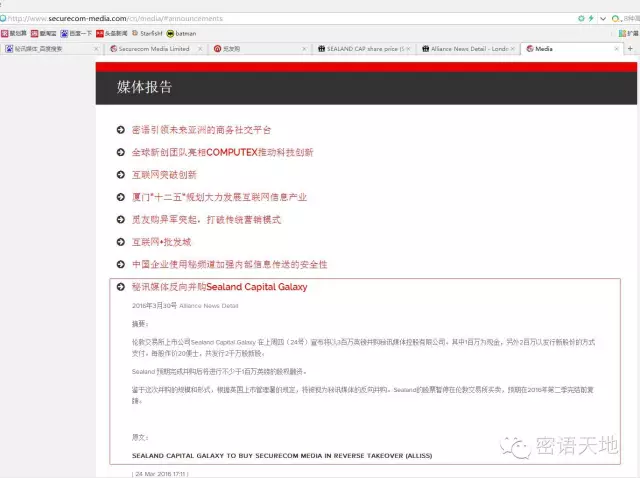Close the Securecom Media Limited tab
Screen dimensions: 640x478
[200, 49]
